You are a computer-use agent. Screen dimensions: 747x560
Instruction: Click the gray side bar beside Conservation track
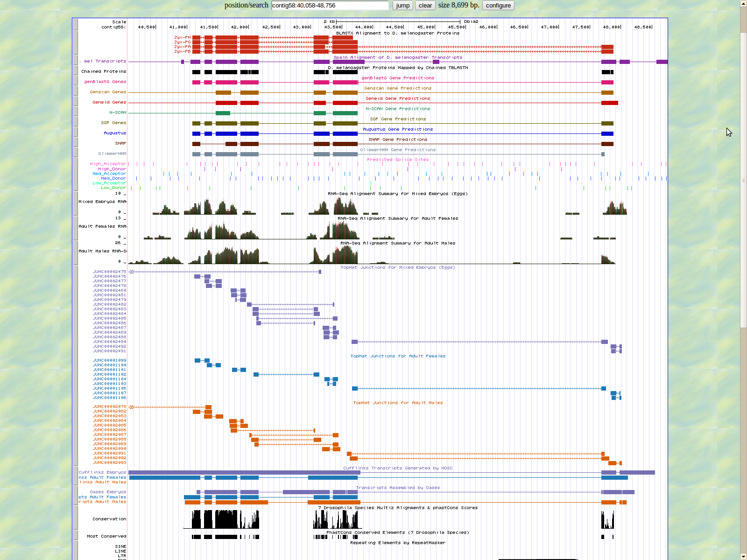[75, 517]
